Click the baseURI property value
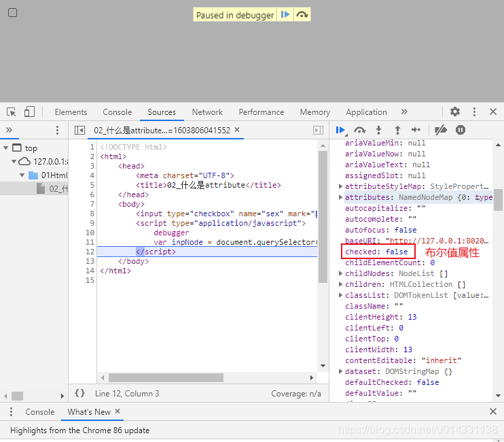The height and width of the screenshot is (442, 504). [x=437, y=241]
